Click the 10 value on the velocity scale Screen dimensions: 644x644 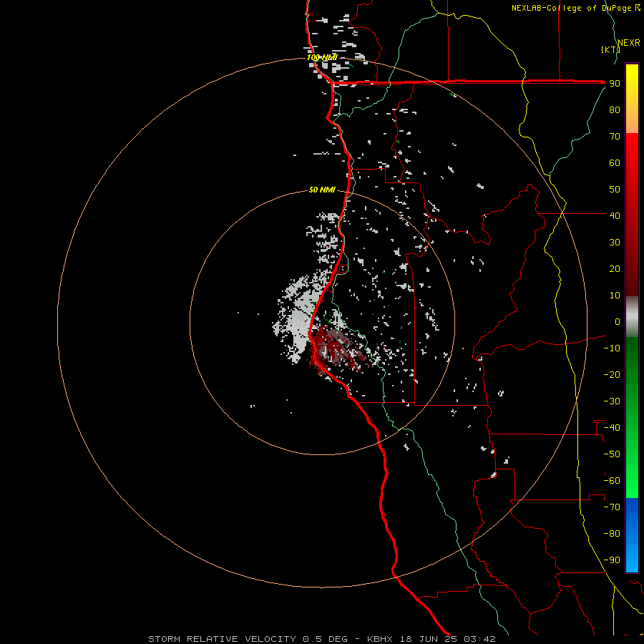615,296
